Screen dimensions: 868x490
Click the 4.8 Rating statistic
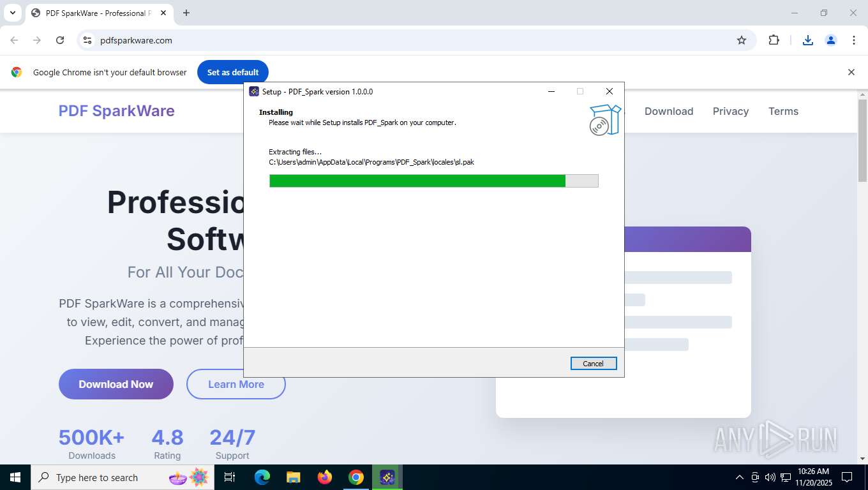(167, 443)
